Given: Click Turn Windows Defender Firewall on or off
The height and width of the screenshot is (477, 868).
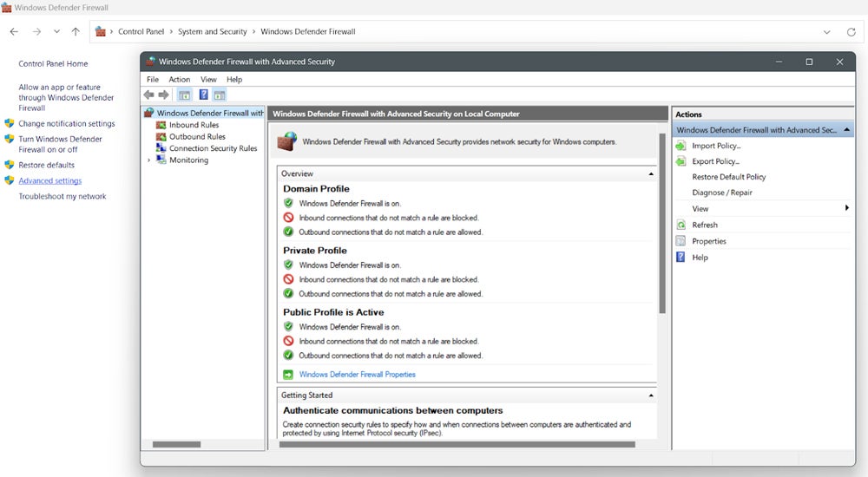Looking at the screenshot, I should (x=60, y=144).
